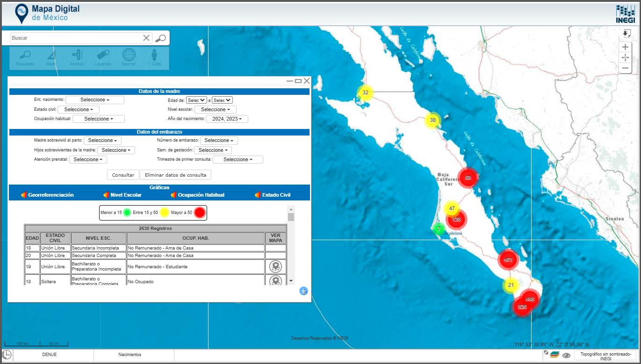
Task: Click the clock history icon at bottom left
Action: tap(7, 355)
